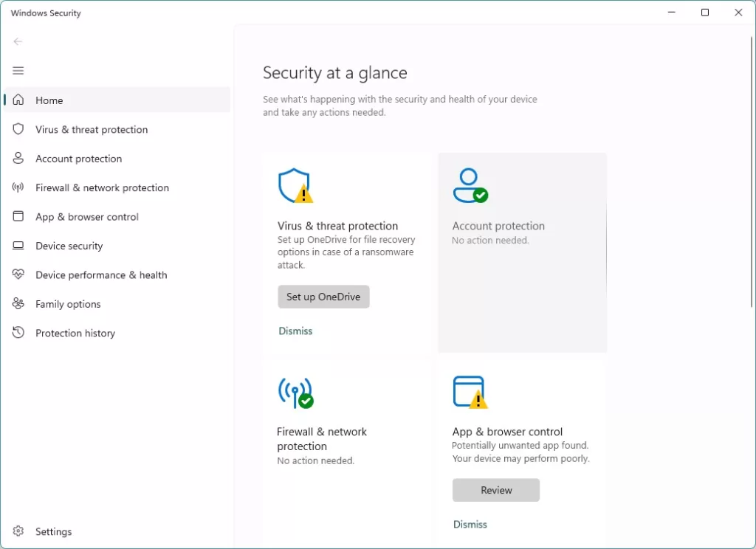Click 'No action needed.' under Firewall & network protection

pyautogui.click(x=315, y=460)
